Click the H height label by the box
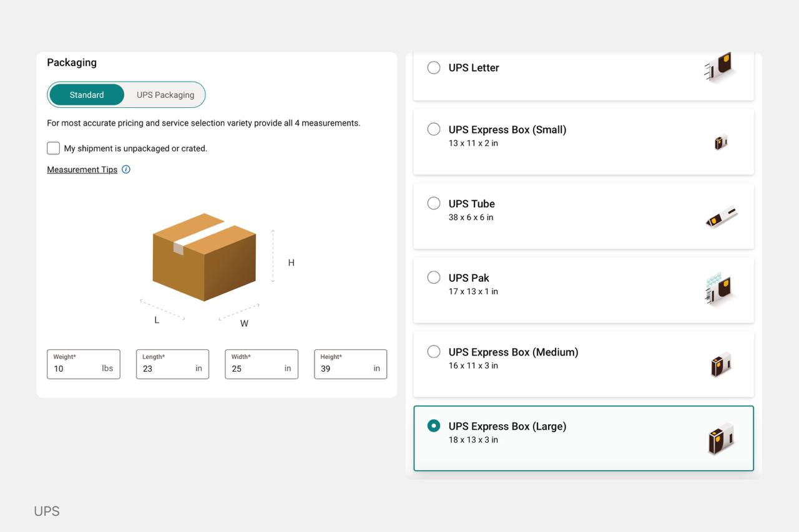 click(291, 263)
